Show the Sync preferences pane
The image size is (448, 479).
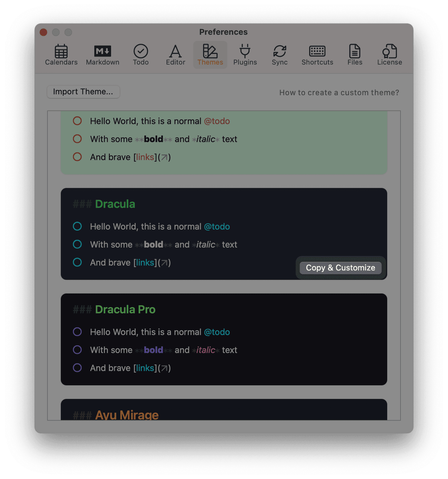point(280,55)
